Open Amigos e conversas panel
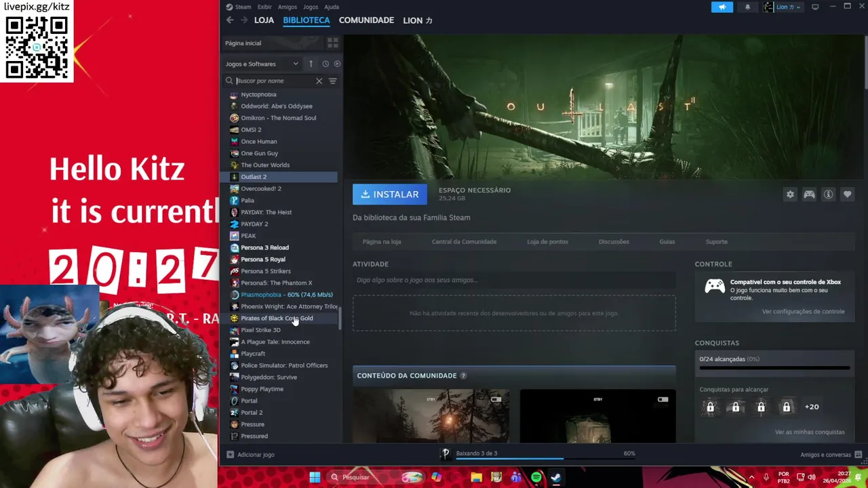The height and width of the screenshot is (488, 868). 831,455
